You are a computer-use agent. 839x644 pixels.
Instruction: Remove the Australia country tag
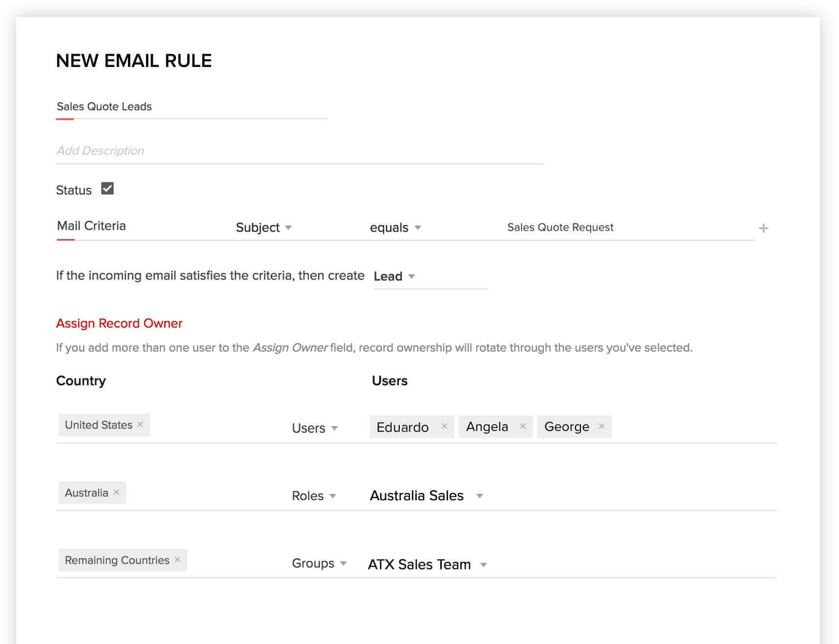[x=116, y=492]
